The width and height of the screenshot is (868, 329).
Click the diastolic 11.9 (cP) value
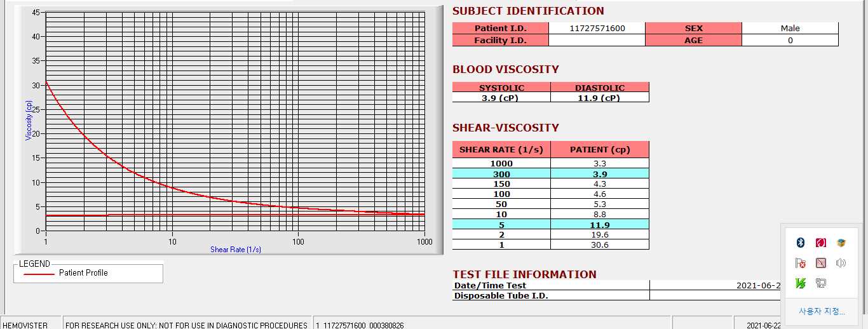tap(600, 98)
